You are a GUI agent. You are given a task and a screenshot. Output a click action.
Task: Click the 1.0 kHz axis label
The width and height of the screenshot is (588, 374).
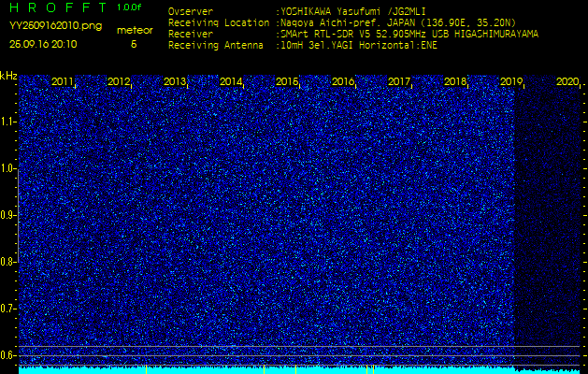point(9,168)
